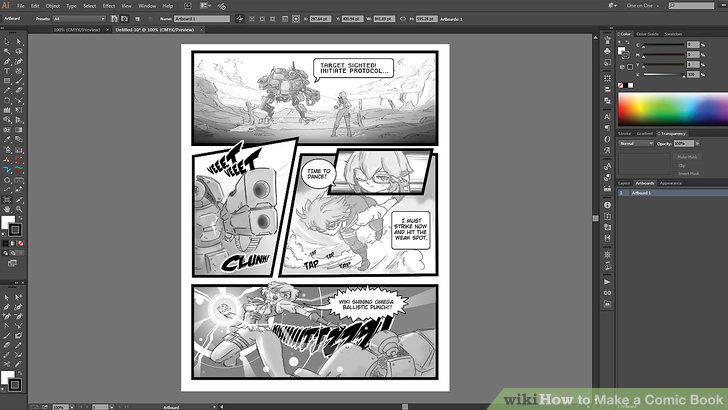Screen dimensions: 728x410
Task: Click the swap fill and stroke arrow in toolbox
Action: (18, 218)
